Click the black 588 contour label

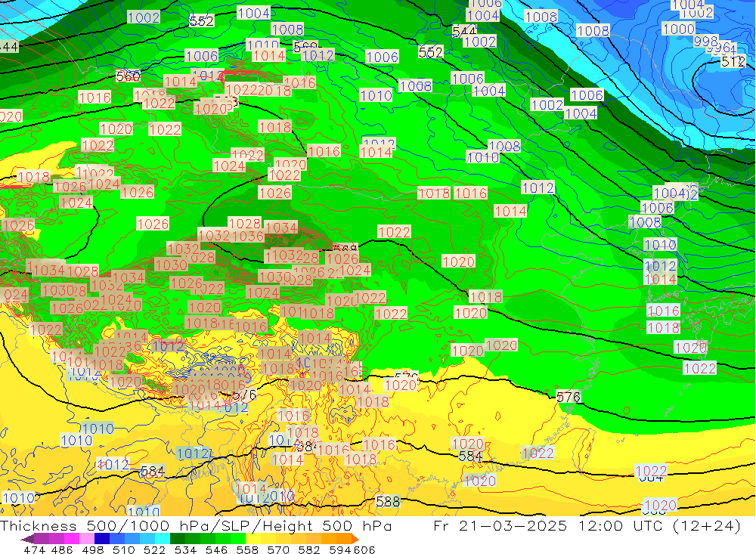tap(388, 501)
